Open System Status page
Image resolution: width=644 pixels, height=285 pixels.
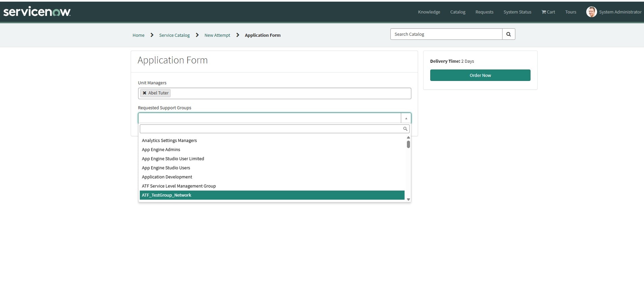point(517,12)
